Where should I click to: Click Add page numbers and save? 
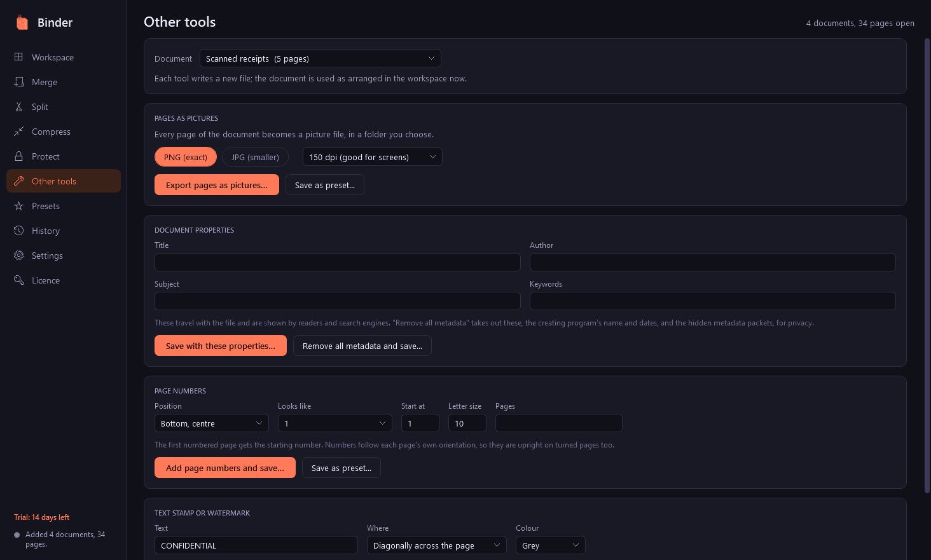pos(225,468)
